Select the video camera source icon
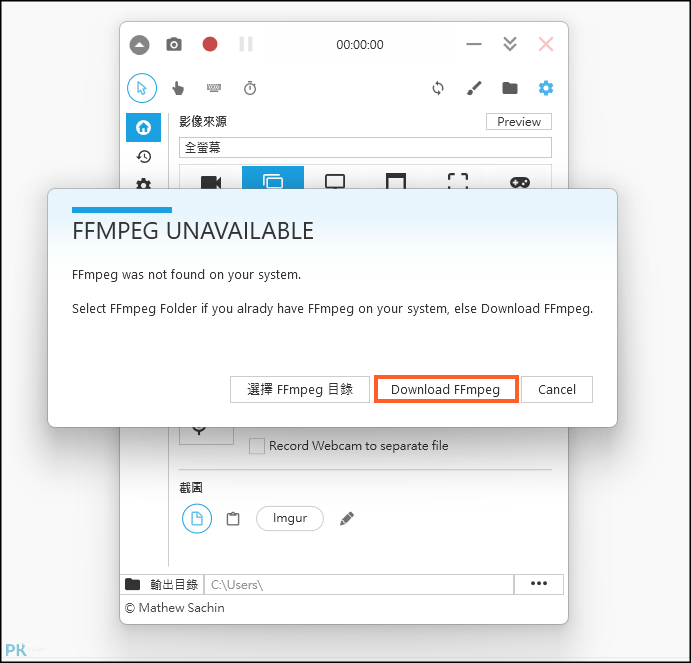The image size is (691, 663). click(x=211, y=182)
